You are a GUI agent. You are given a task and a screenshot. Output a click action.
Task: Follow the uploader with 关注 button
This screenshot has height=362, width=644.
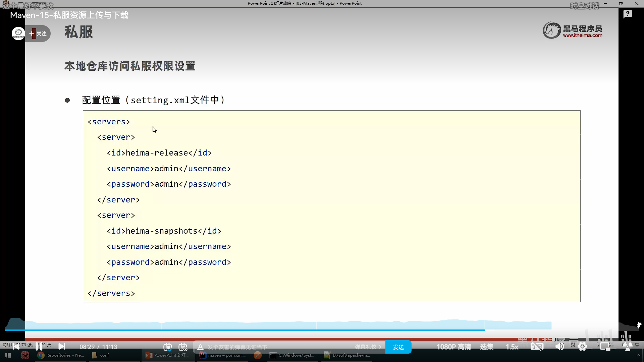pyautogui.click(x=38, y=34)
